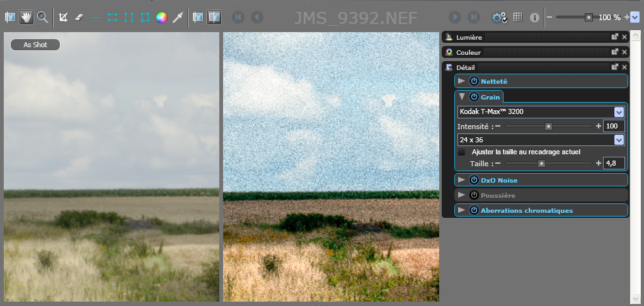Expand the Poussière section
The width and height of the screenshot is (644, 306).
462,195
